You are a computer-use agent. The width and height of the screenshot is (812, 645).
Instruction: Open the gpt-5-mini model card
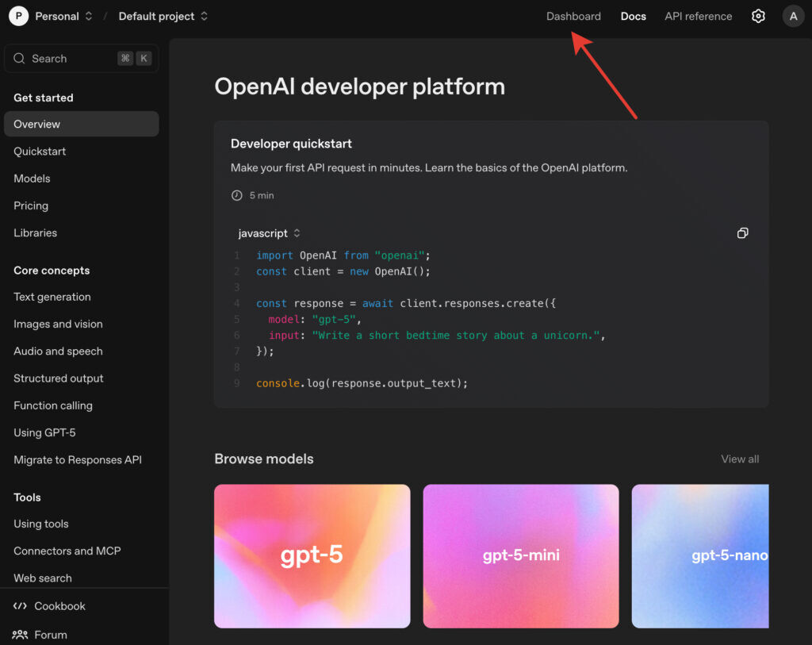click(520, 555)
